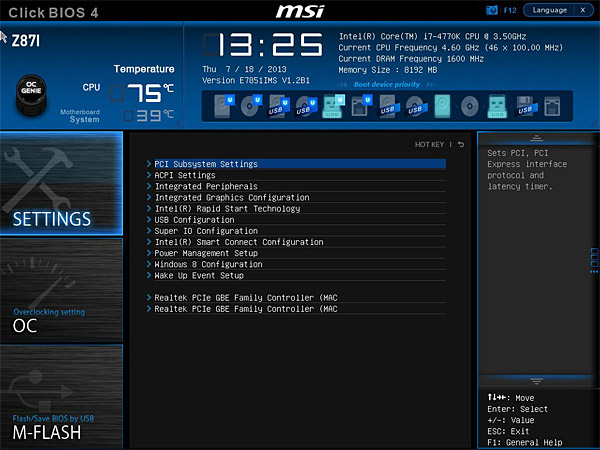Collapse help panel using top handle
Screen dimensions: 600x450
536,139
